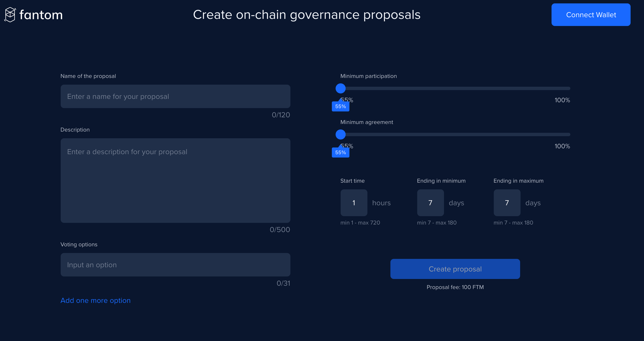This screenshot has width=644, height=341.
Task: Select the Fantom hexagon emblem in the header
Action: click(x=10, y=15)
